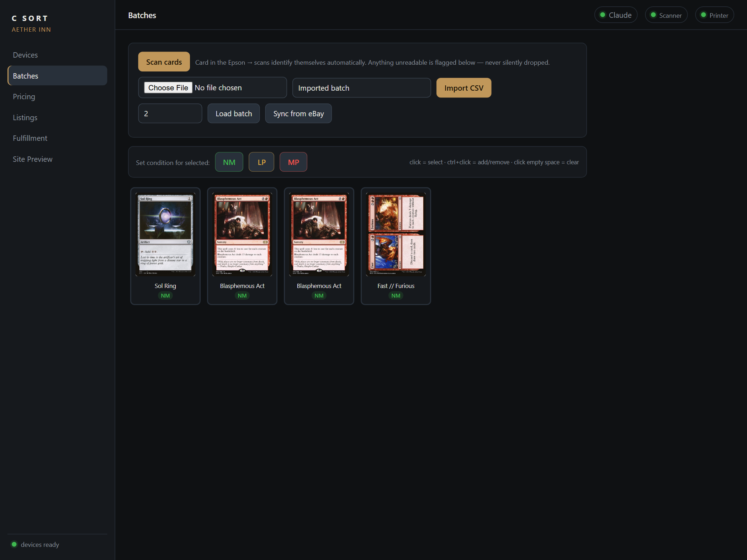Click the 'No file chosen' text

coord(218,87)
